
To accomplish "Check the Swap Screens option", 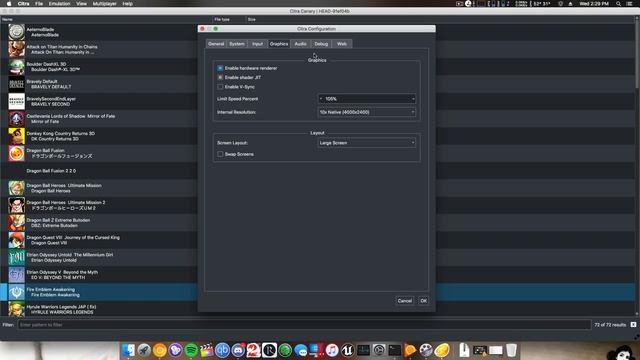I will point(220,154).
